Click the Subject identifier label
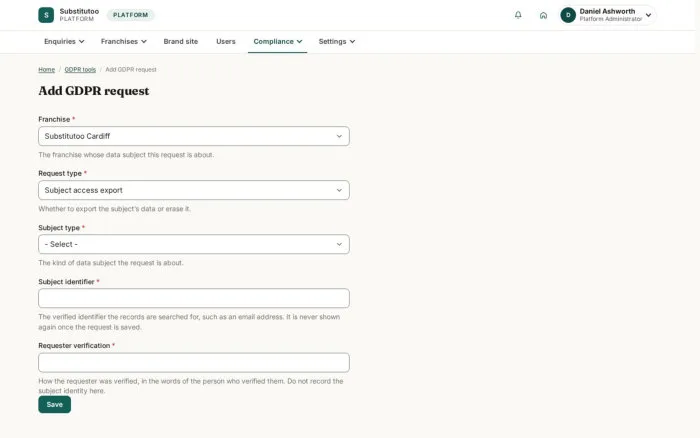 click(66, 282)
